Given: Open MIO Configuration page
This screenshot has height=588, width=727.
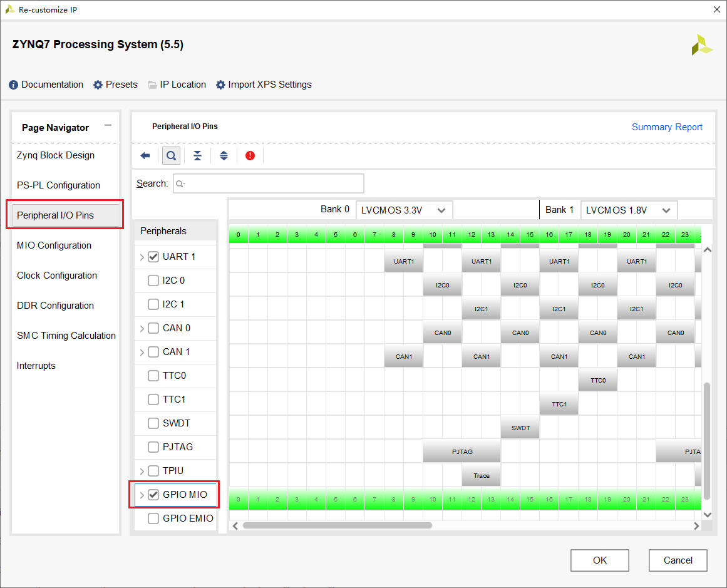Looking at the screenshot, I should (x=54, y=245).
